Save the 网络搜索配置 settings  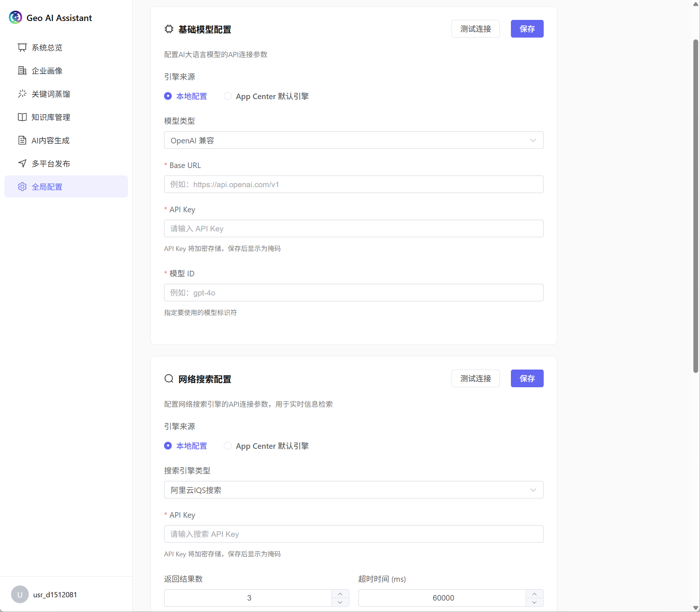(x=527, y=378)
